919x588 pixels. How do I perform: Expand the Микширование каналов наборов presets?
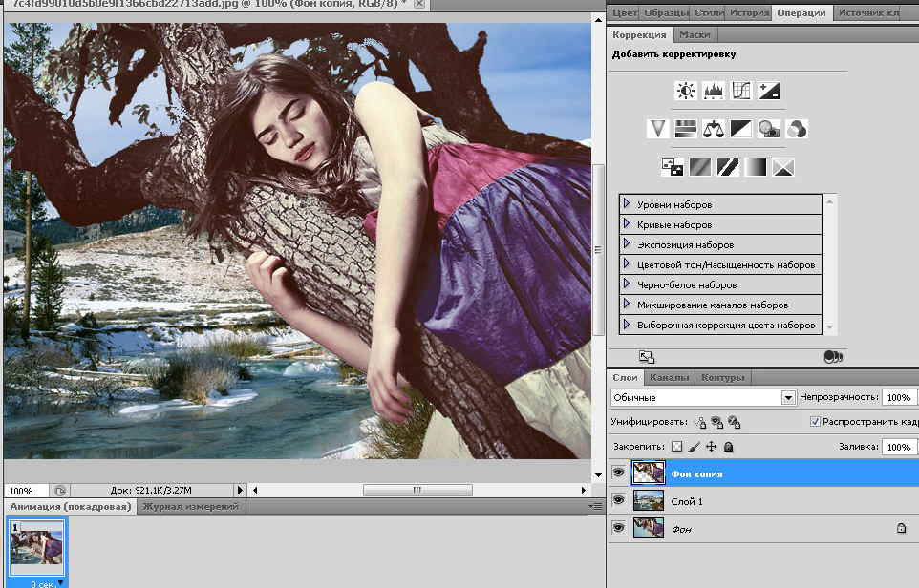[627, 304]
